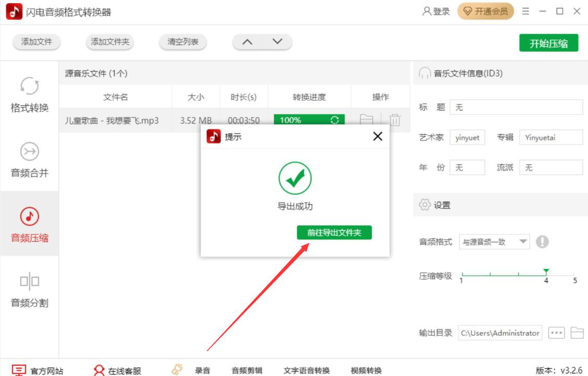The image size is (588, 376).
Task: Click 清空列表 to clear the list
Action: (x=183, y=42)
